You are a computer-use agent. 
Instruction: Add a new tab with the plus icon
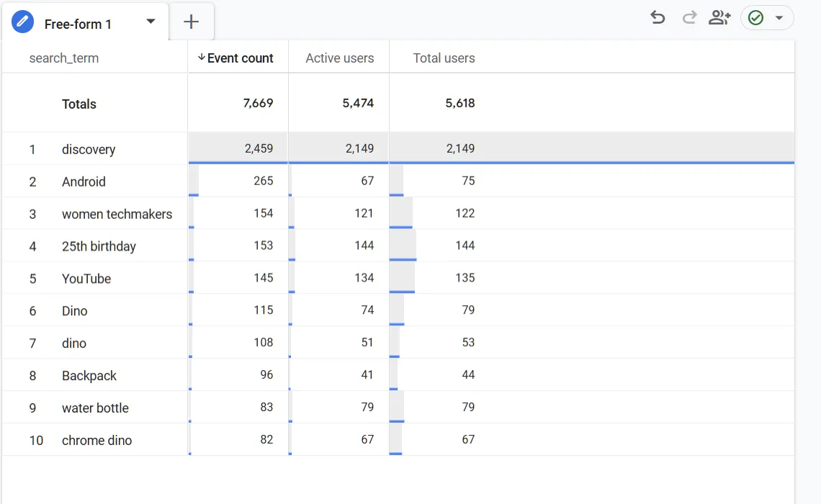pos(191,22)
